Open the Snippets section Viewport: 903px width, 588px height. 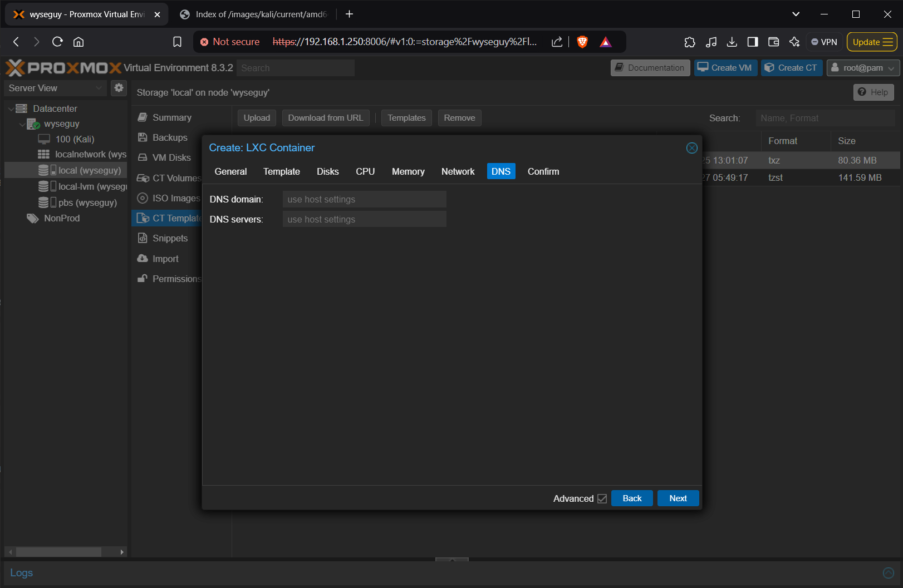tap(170, 238)
